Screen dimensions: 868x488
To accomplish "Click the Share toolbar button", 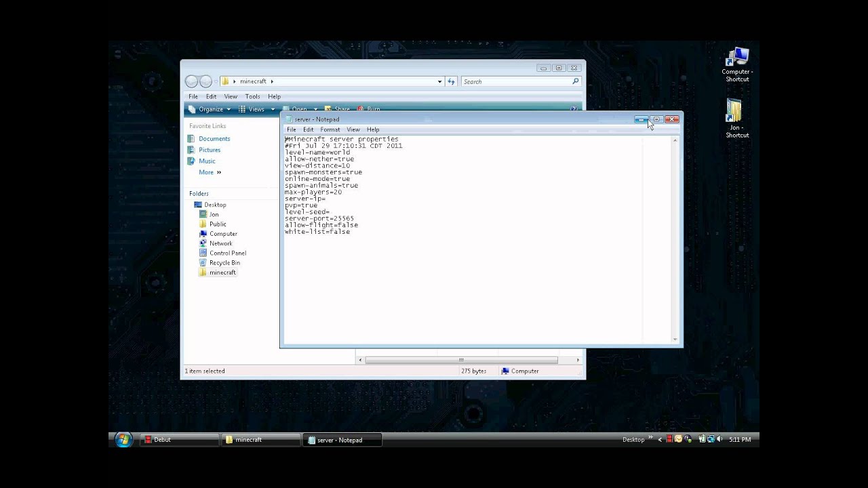I will (337, 109).
